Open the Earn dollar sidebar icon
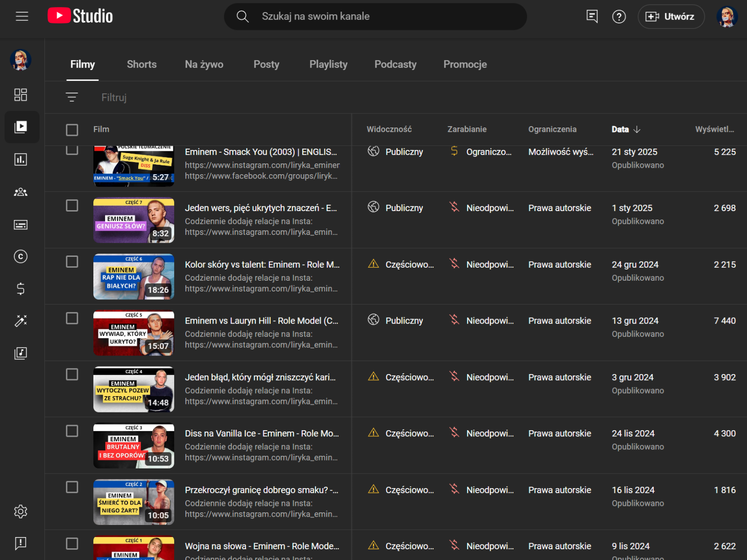747x560 pixels. point(21,289)
